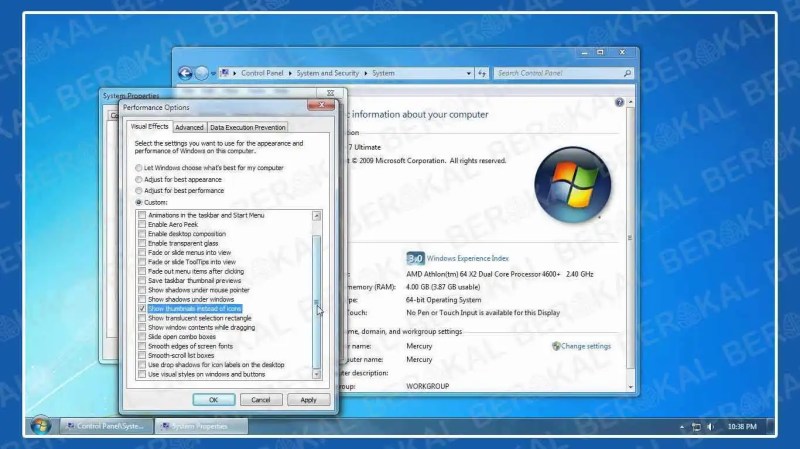Switch to System Properties taskbar button

click(201, 426)
